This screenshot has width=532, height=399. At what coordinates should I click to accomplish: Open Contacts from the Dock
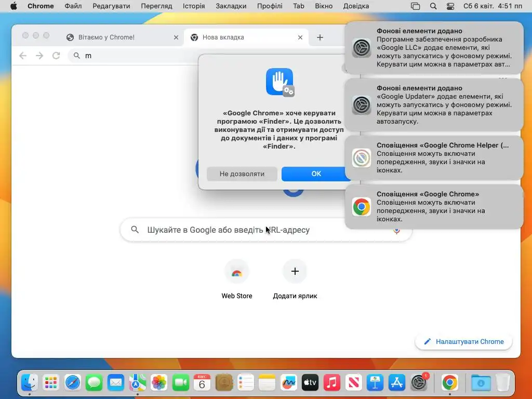[224, 383]
